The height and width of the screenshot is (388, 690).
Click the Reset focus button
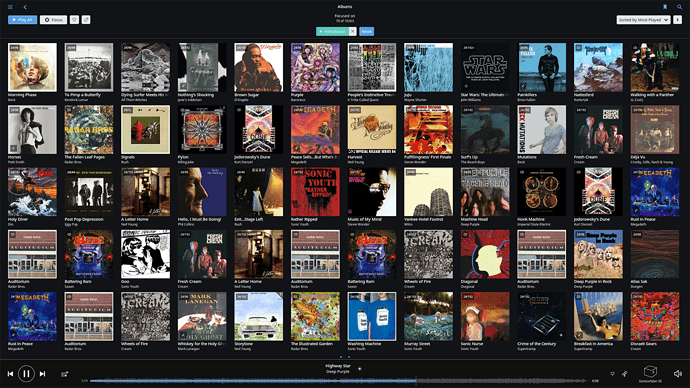coord(367,31)
